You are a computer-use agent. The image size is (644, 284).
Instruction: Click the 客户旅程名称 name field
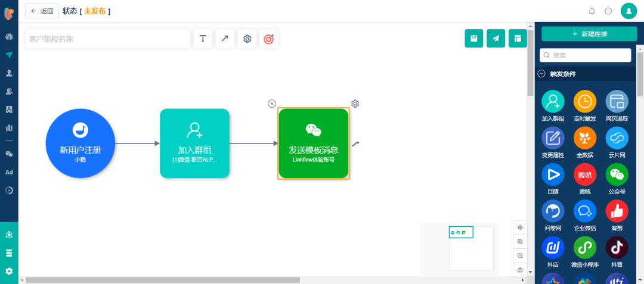click(x=107, y=39)
